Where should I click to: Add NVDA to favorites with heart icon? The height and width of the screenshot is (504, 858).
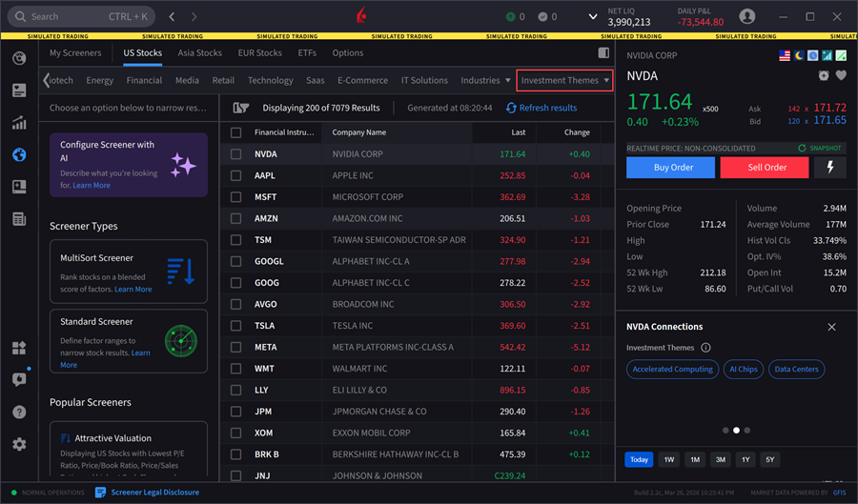pos(841,75)
